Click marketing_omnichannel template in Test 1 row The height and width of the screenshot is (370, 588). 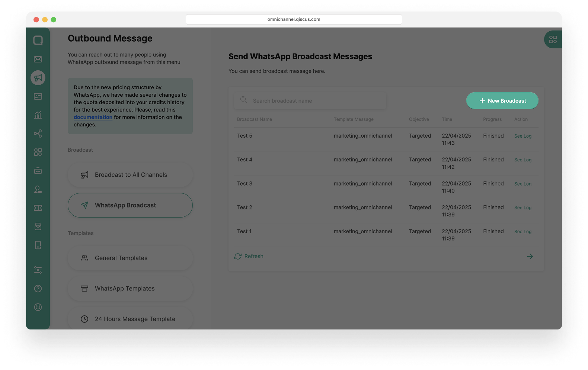[363, 231]
